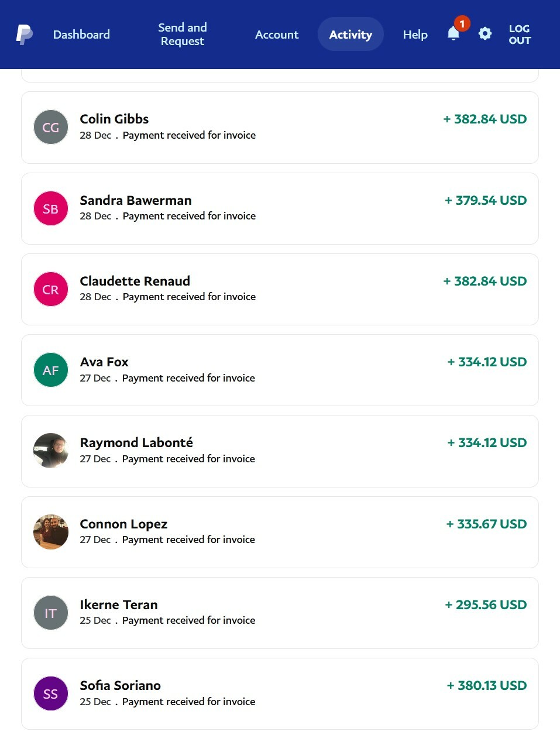Select the Activity tab
This screenshot has height=735, width=560.
coord(351,34)
